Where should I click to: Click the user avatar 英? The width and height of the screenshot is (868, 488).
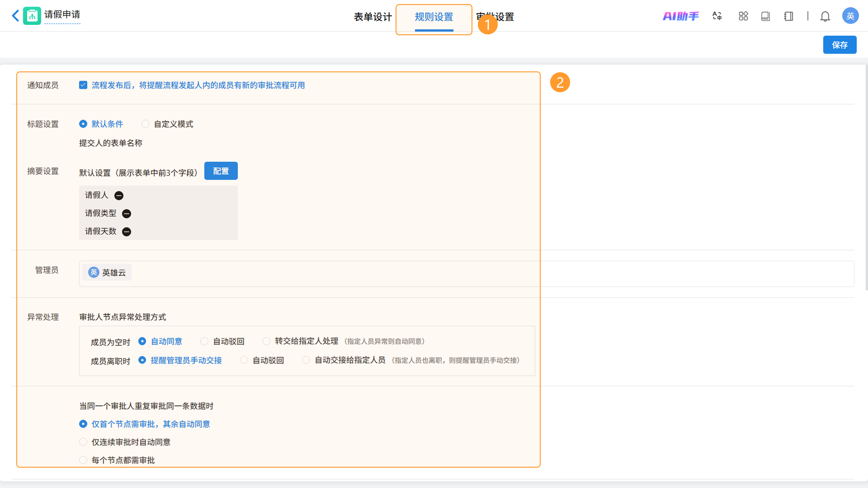pyautogui.click(x=850, y=16)
